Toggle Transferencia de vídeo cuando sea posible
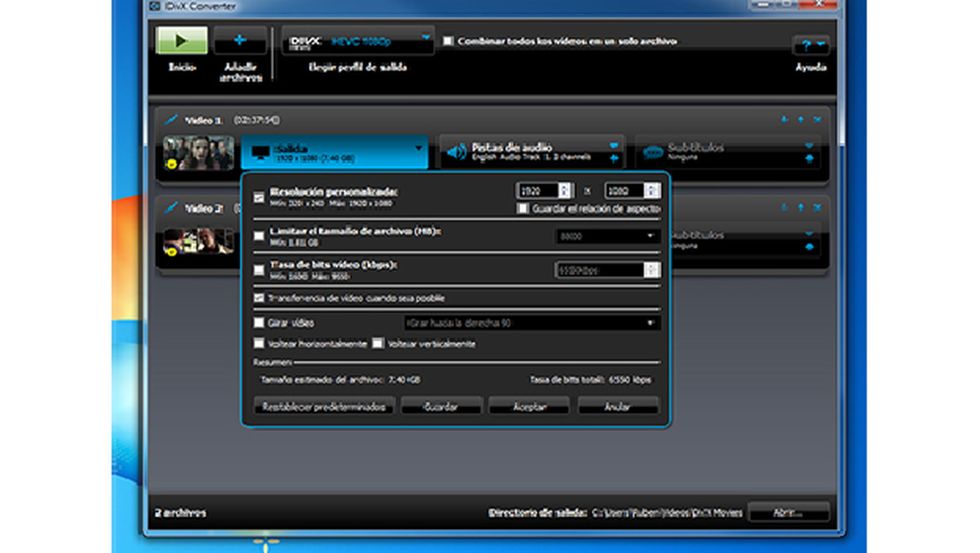Screen dimensions: 980x553 click(x=259, y=298)
